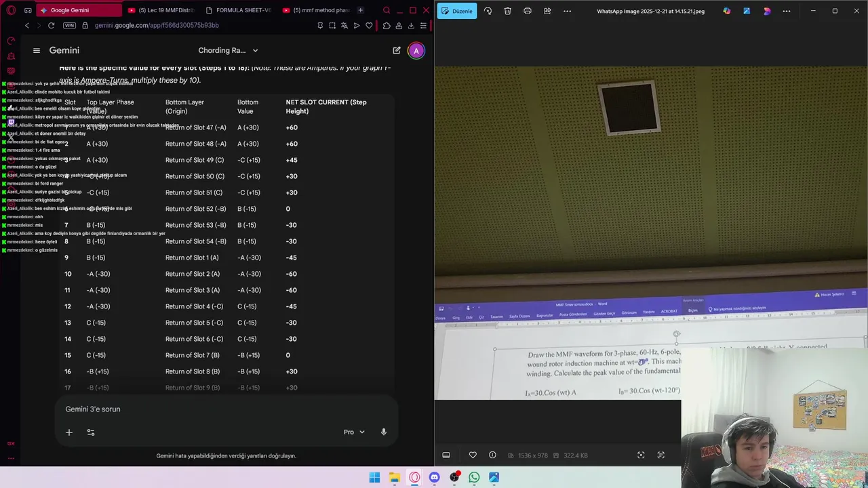Image resolution: width=868 pixels, height=488 pixels.
Task: Open the browser extensions cube icon
Action: (387, 25)
